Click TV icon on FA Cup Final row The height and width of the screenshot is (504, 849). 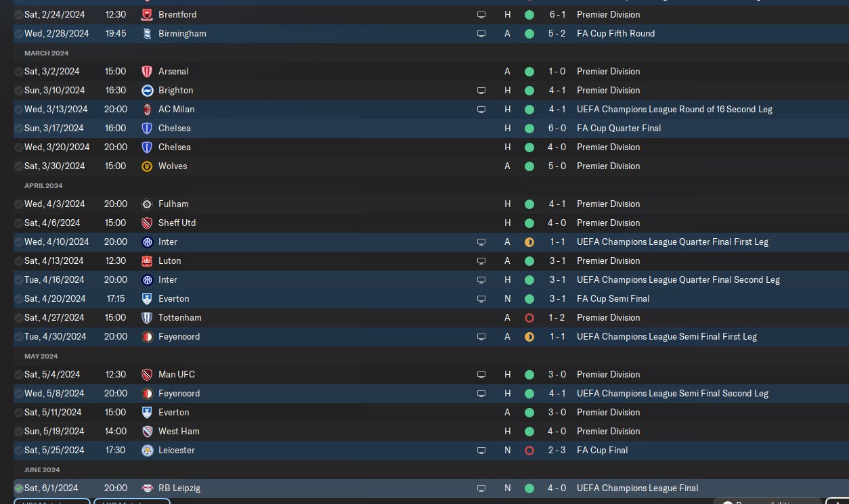pos(481,450)
